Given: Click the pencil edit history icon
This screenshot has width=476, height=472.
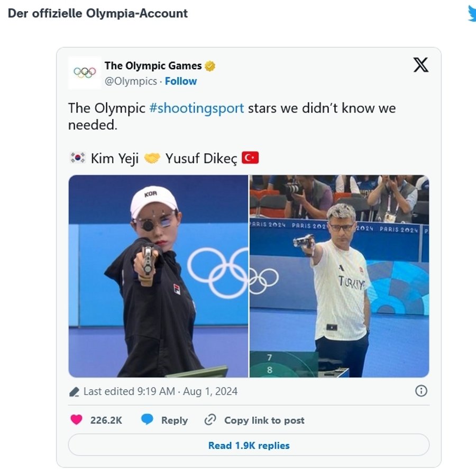Looking at the screenshot, I should click(75, 392).
